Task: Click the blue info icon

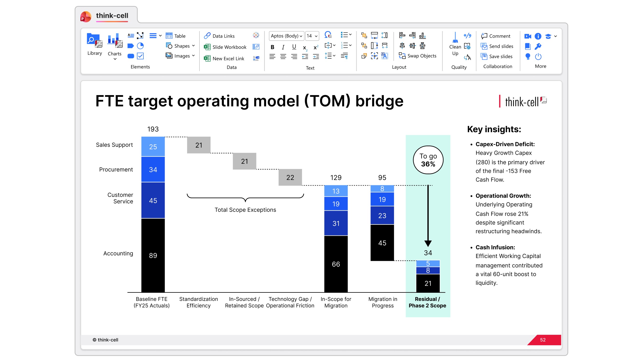Action: pyautogui.click(x=538, y=36)
